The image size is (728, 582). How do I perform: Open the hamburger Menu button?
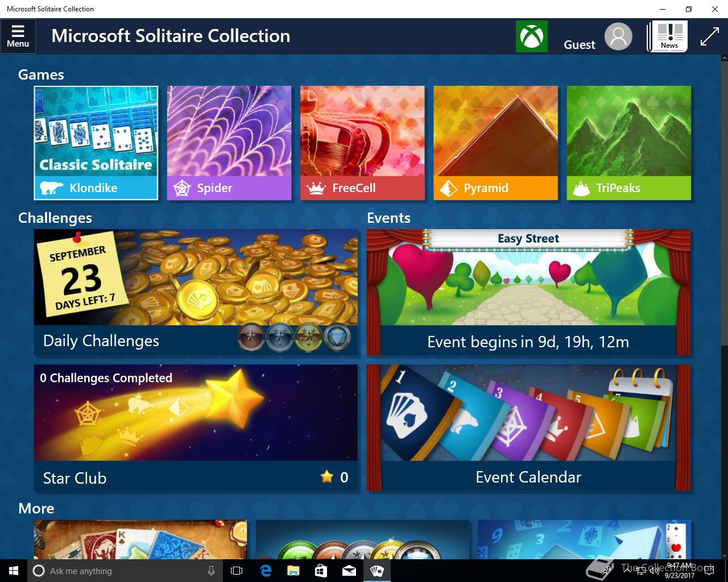(18, 36)
